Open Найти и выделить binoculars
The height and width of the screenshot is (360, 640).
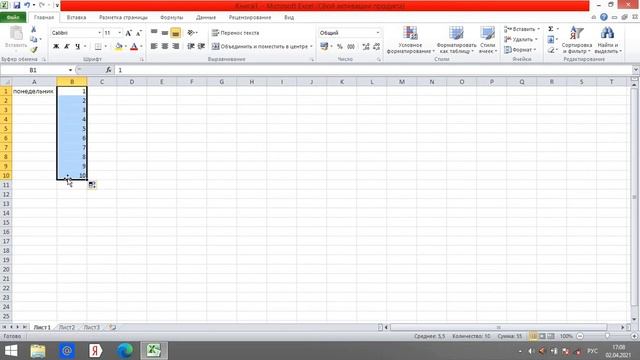pyautogui.click(x=607, y=40)
